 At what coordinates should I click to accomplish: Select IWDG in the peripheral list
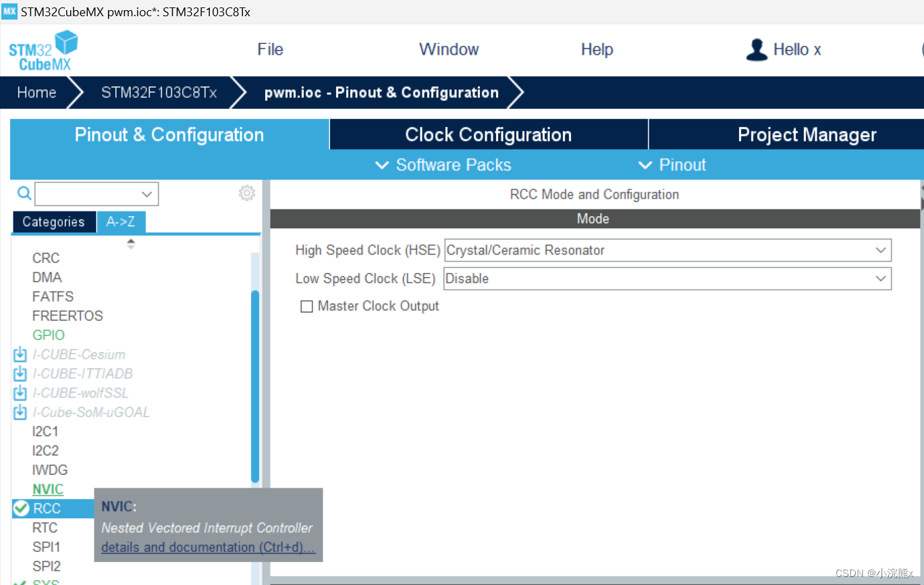pos(50,469)
